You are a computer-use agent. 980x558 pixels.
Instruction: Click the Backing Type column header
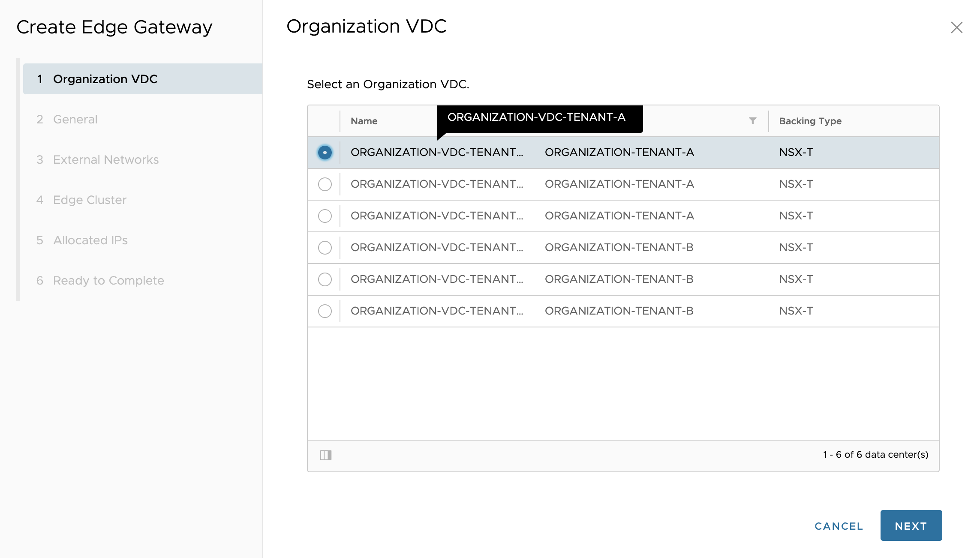point(810,121)
